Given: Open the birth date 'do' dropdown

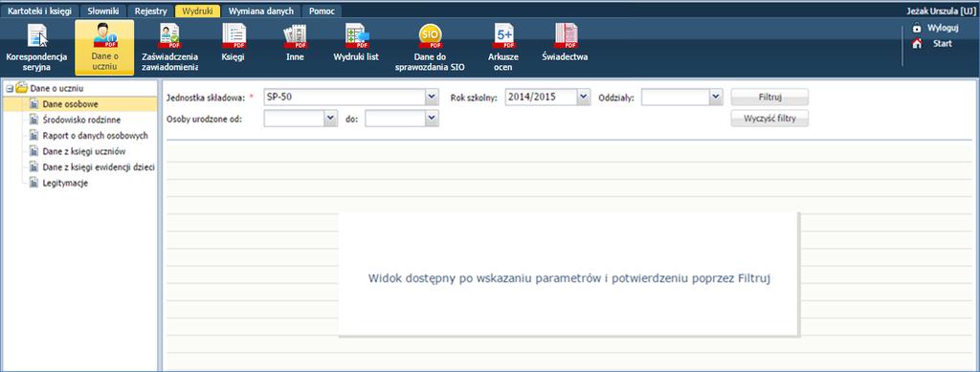Looking at the screenshot, I should coord(432,119).
